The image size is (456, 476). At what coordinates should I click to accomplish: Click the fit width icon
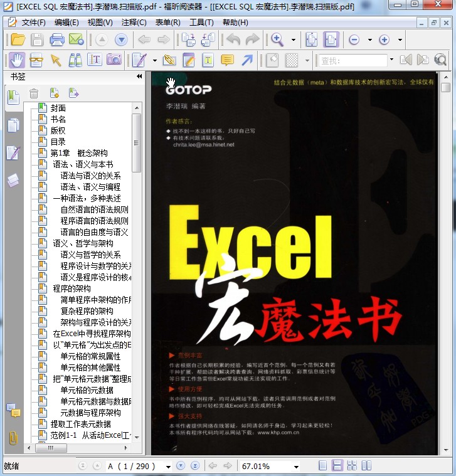[x=331, y=40]
